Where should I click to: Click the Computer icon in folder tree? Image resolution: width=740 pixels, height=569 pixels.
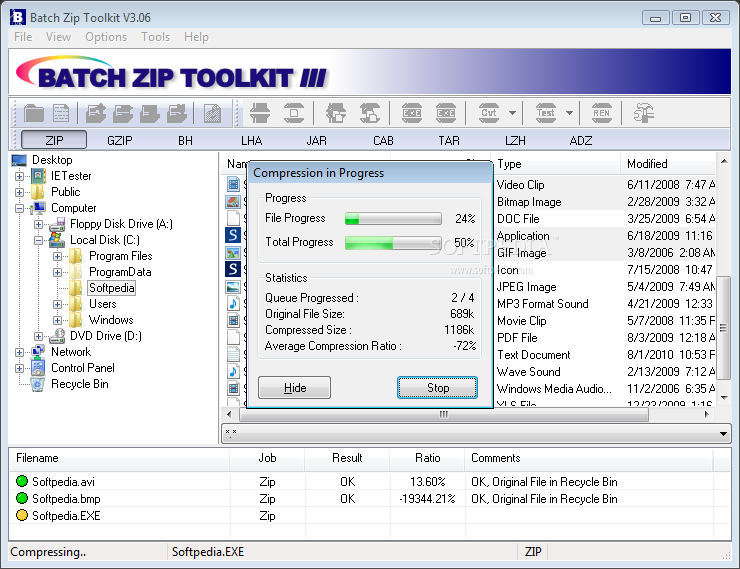point(38,208)
